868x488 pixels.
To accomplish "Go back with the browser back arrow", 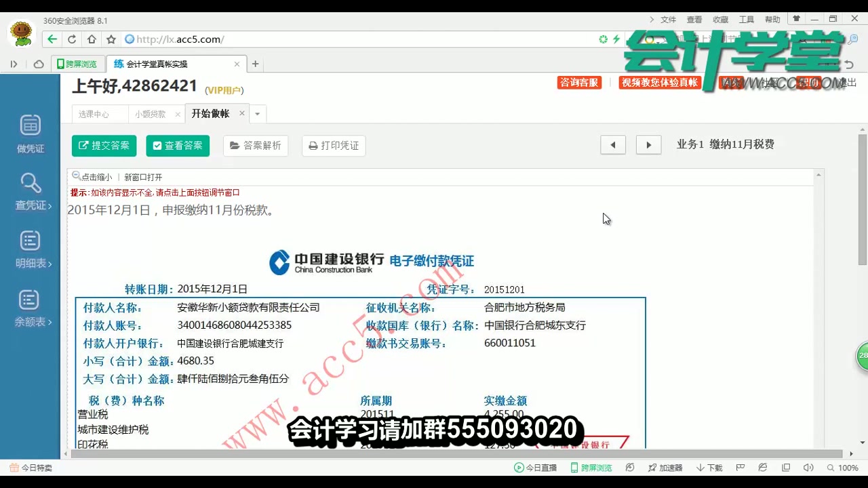I will tap(52, 39).
